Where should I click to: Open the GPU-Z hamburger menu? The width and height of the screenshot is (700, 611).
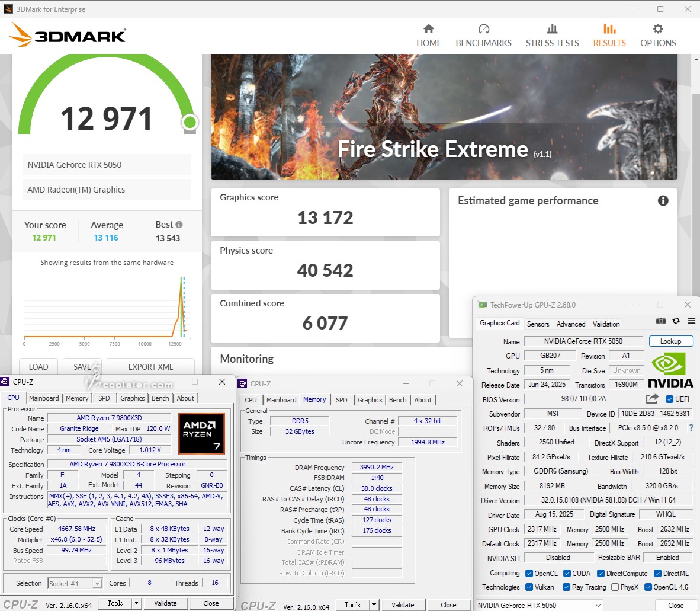pyautogui.click(x=691, y=321)
